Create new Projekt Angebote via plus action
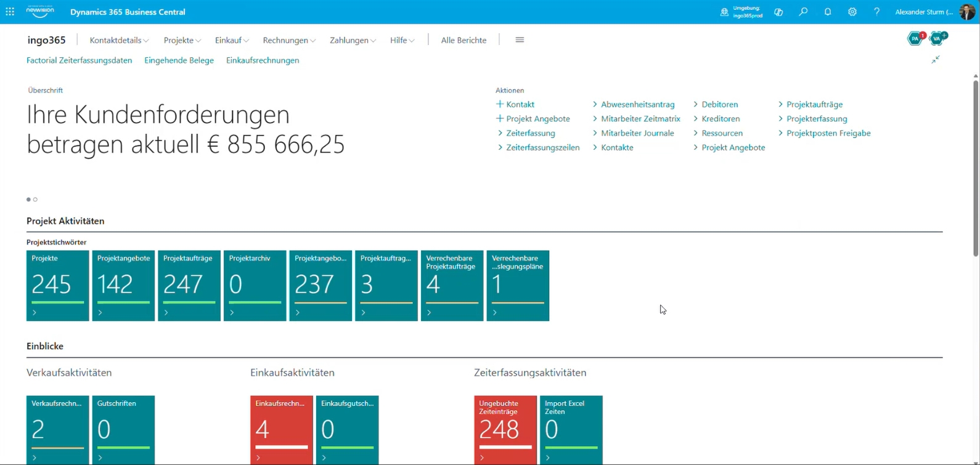The width and height of the screenshot is (980, 465). point(533,119)
